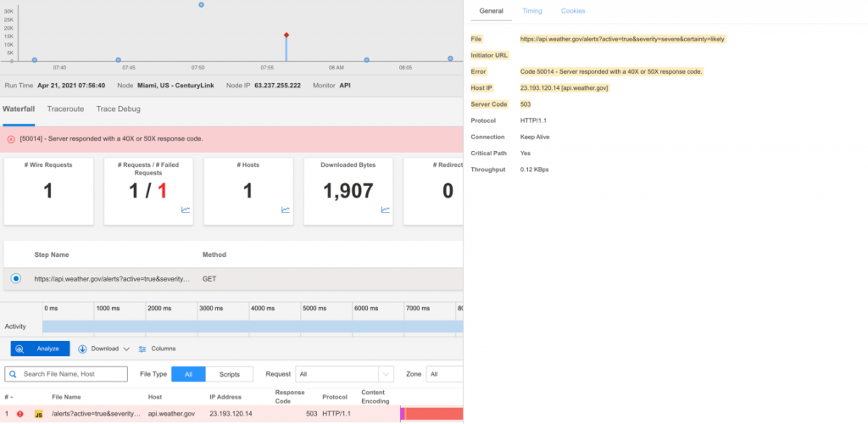Click the 23.193.120.14 IP cell in table
Screen dimensions: 868x424
pos(231,414)
